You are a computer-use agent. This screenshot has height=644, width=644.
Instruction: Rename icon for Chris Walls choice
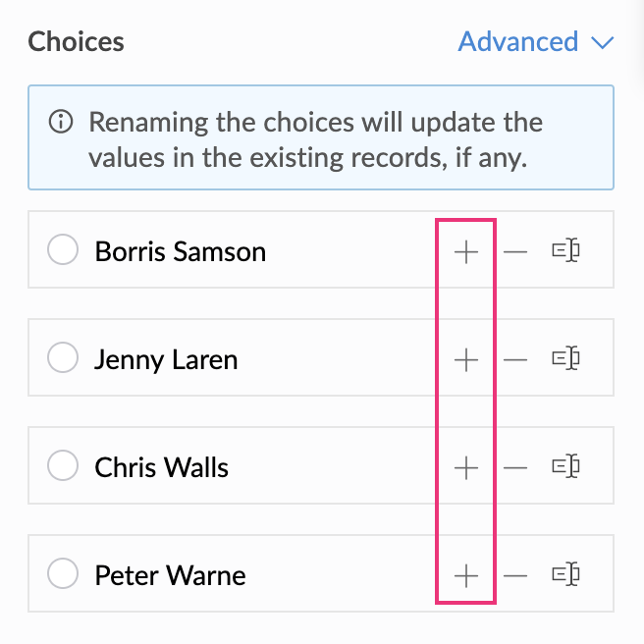click(x=564, y=467)
